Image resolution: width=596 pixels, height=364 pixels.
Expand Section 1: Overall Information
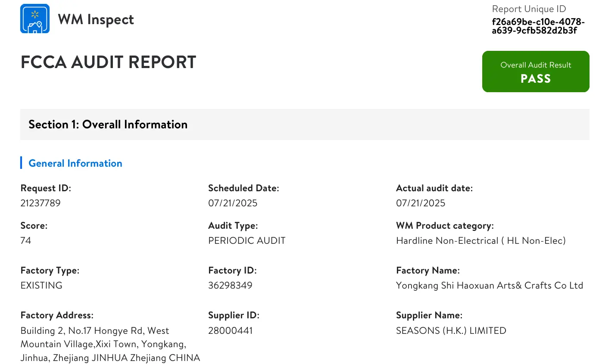(108, 124)
